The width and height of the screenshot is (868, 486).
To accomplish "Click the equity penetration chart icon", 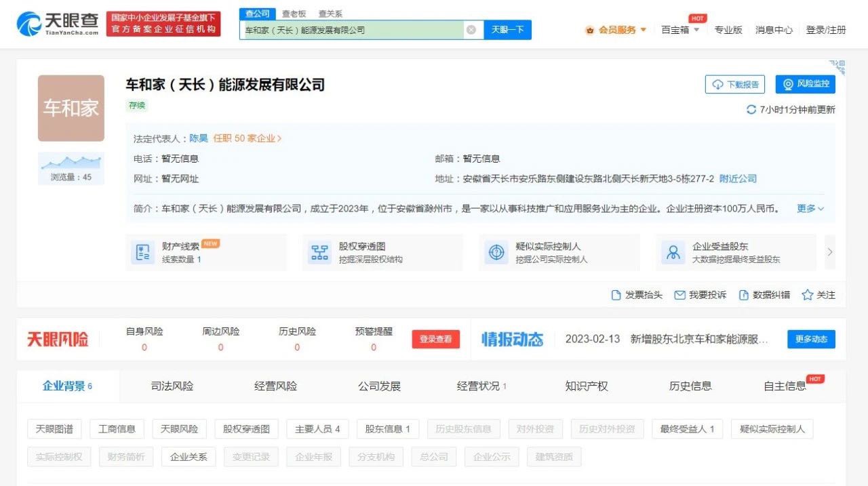I will [319, 253].
